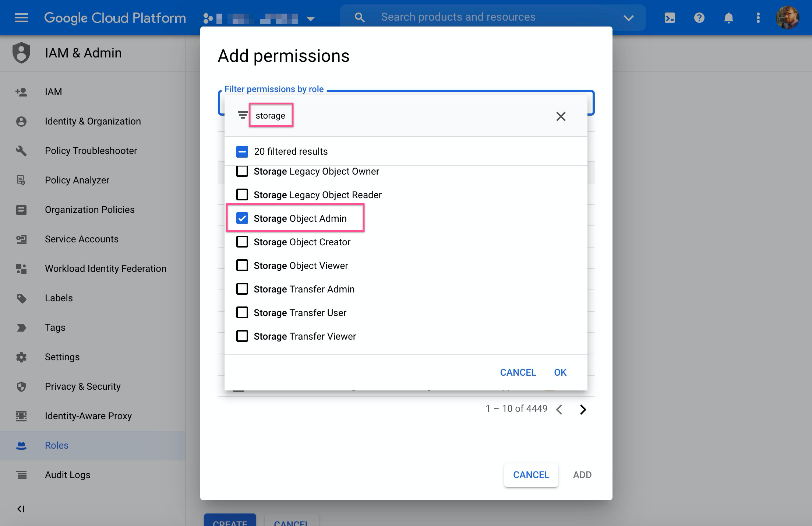Collapse the side navigation panel
The height and width of the screenshot is (526, 812).
click(x=21, y=509)
